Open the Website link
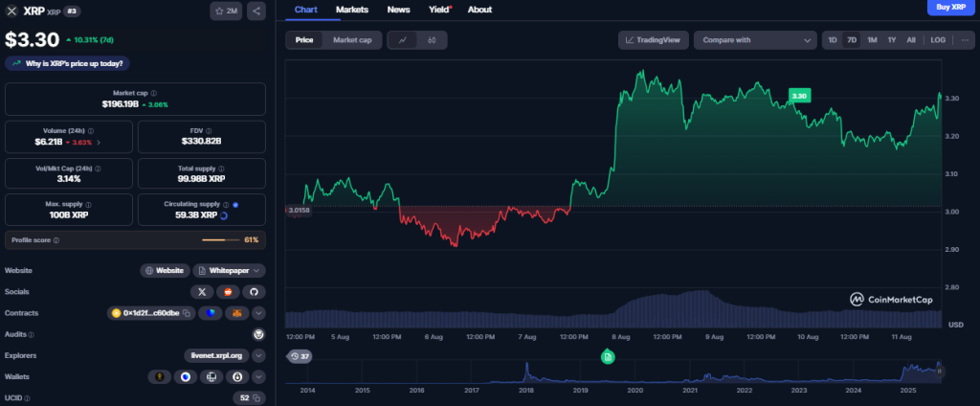 (165, 270)
